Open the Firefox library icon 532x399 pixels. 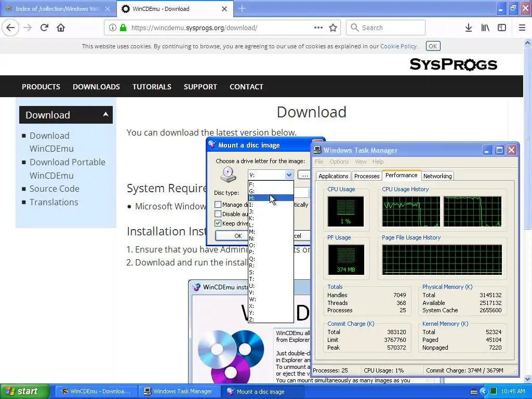(x=485, y=28)
